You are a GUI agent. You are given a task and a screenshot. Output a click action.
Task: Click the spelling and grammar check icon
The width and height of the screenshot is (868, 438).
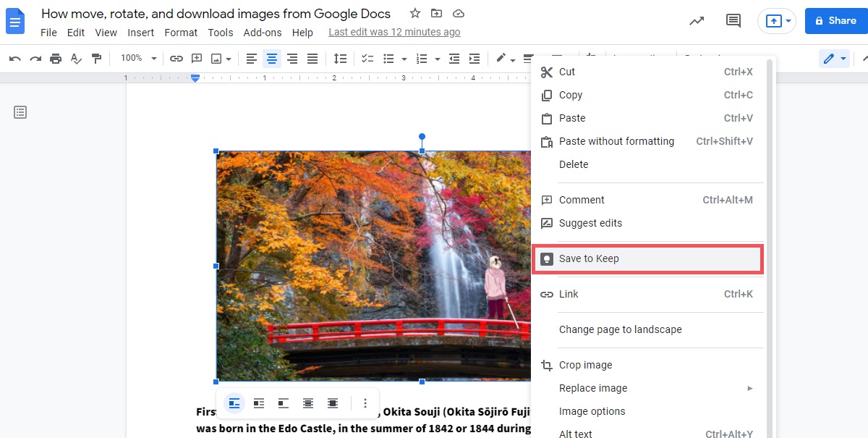click(x=76, y=59)
